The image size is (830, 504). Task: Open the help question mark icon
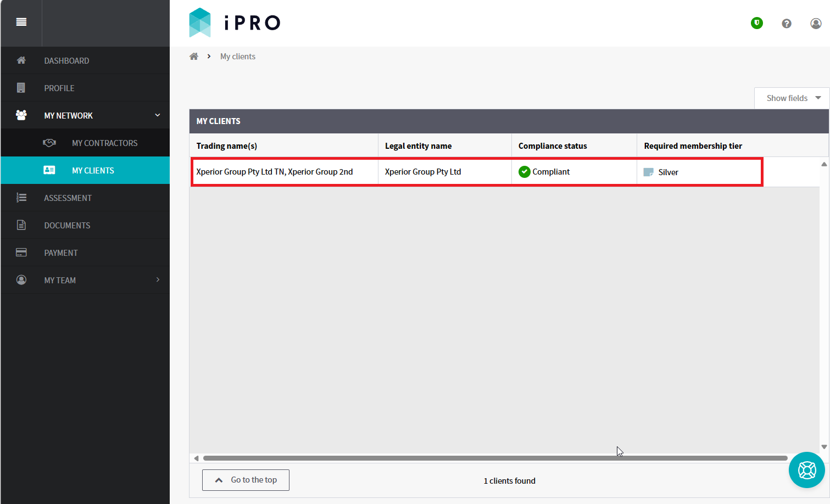(x=787, y=23)
